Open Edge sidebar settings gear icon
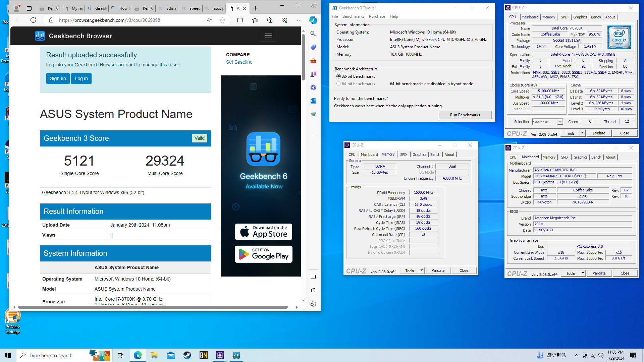 coord(313,304)
